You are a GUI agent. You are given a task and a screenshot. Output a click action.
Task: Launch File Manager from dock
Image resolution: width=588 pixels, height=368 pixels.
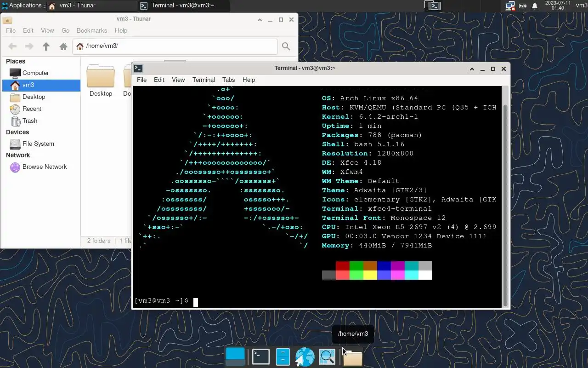[x=283, y=357]
